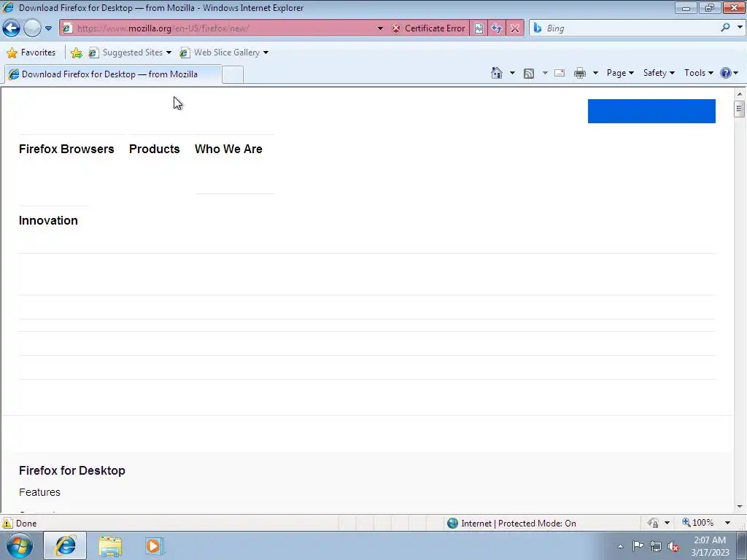Expand the Home button dropdown arrow

pyautogui.click(x=512, y=73)
